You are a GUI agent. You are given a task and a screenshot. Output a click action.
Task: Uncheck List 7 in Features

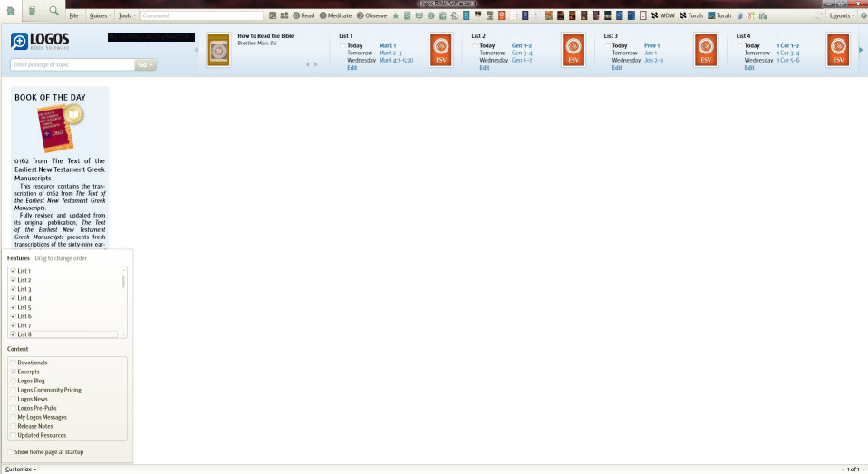coord(14,325)
